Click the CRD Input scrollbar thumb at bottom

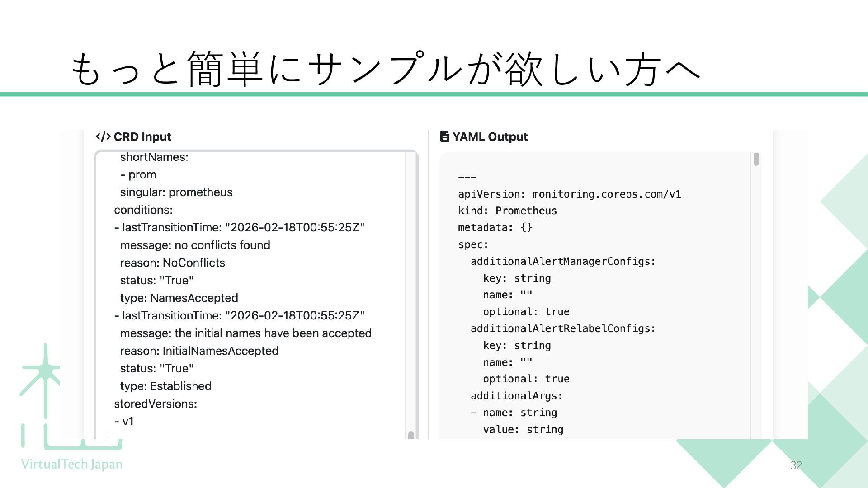click(x=411, y=435)
